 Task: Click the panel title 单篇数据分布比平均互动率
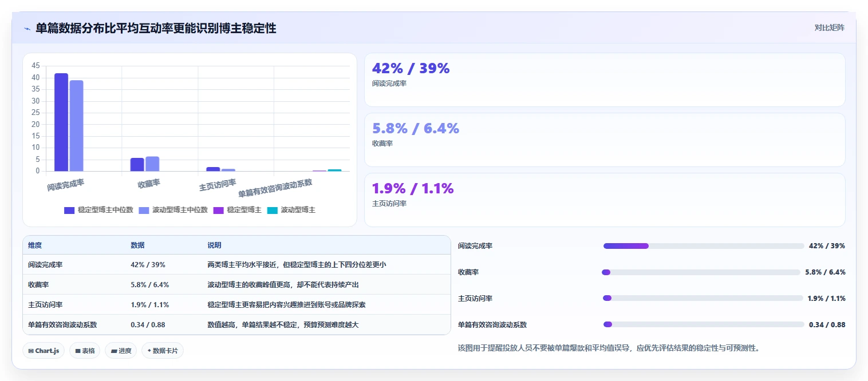pyautogui.click(x=156, y=29)
